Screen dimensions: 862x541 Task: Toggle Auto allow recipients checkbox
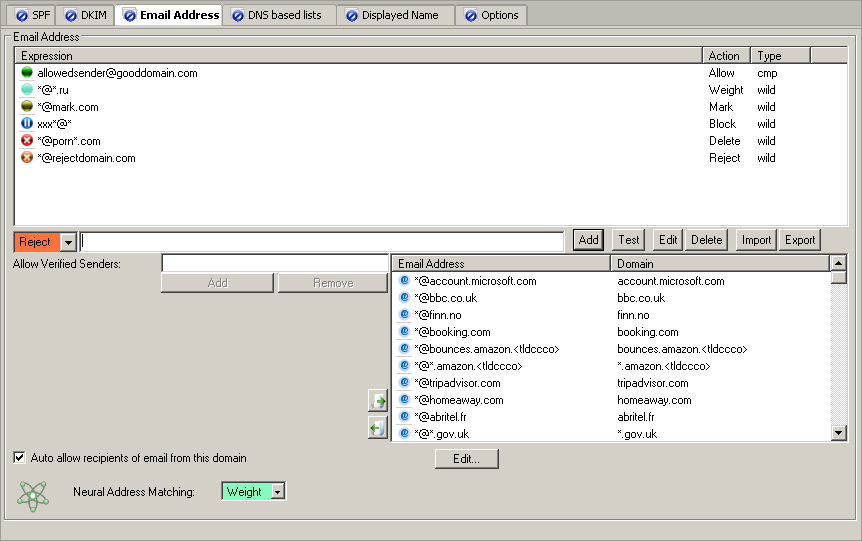(20, 458)
